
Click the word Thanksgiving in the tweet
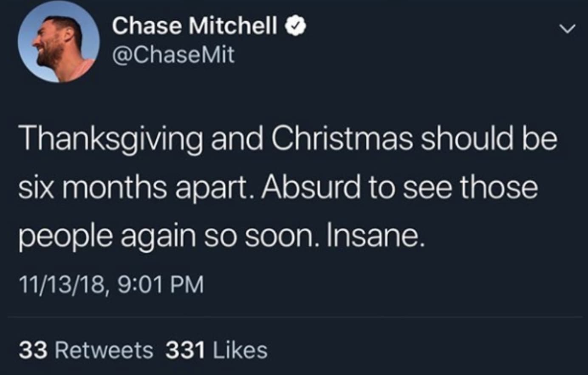[110, 139]
